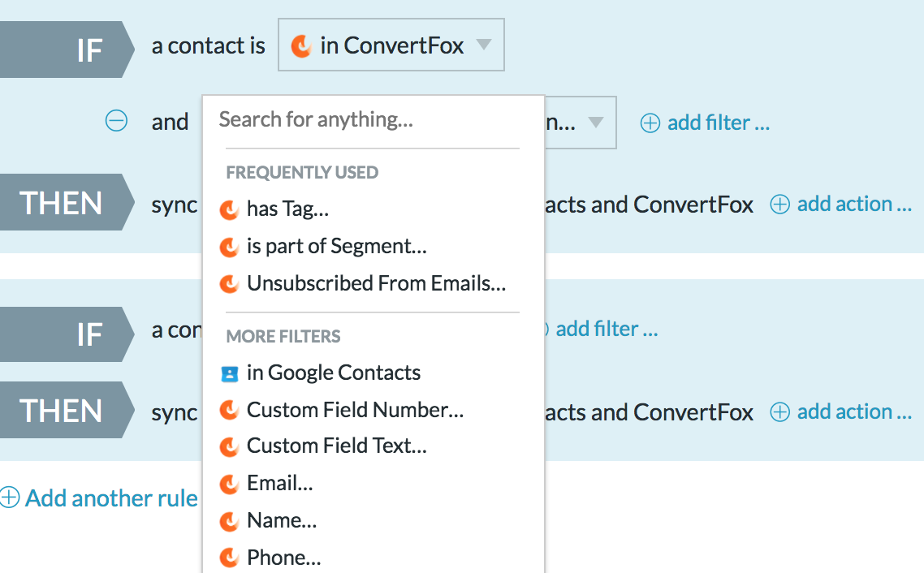
Task: Select the 'is part of Segment...' filter
Action: tap(336, 246)
